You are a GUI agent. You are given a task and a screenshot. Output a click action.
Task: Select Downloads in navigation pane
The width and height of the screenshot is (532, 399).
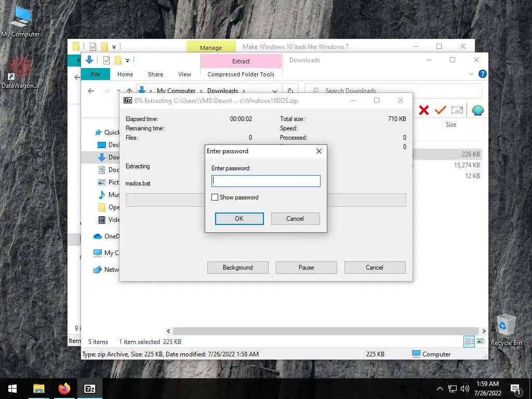coord(109,157)
